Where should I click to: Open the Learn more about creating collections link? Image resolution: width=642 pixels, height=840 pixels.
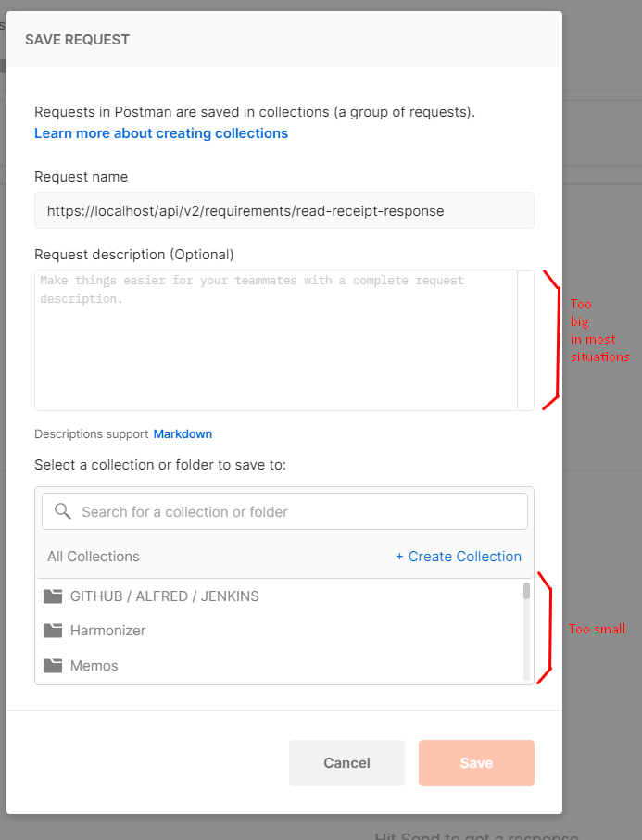tap(161, 133)
